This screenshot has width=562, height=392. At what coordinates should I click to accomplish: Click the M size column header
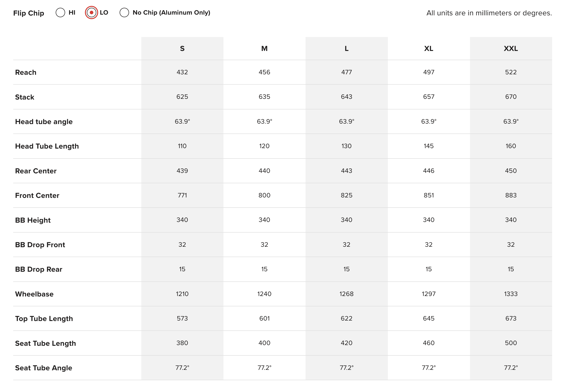(x=264, y=48)
